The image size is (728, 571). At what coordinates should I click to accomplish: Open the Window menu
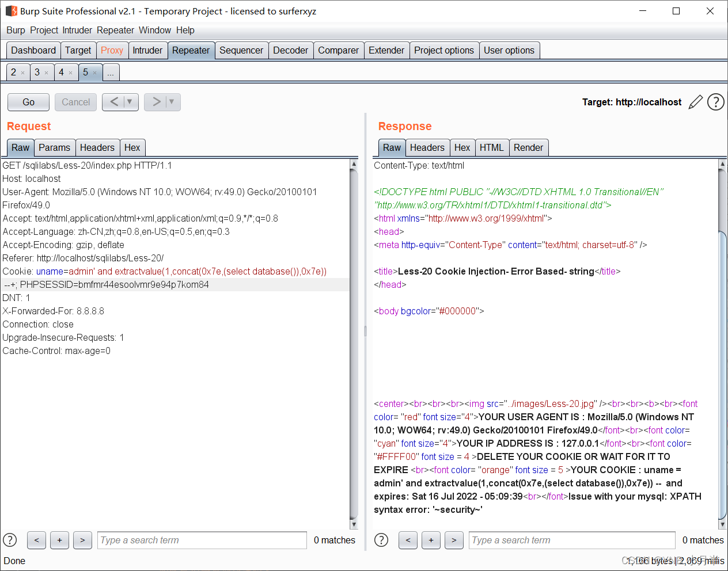tap(155, 30)
